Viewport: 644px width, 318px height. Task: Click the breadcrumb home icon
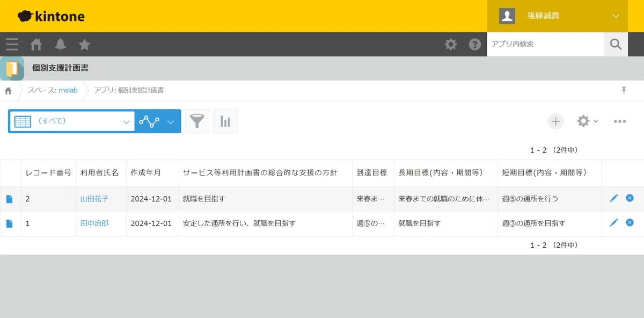(x=8, y=90)
